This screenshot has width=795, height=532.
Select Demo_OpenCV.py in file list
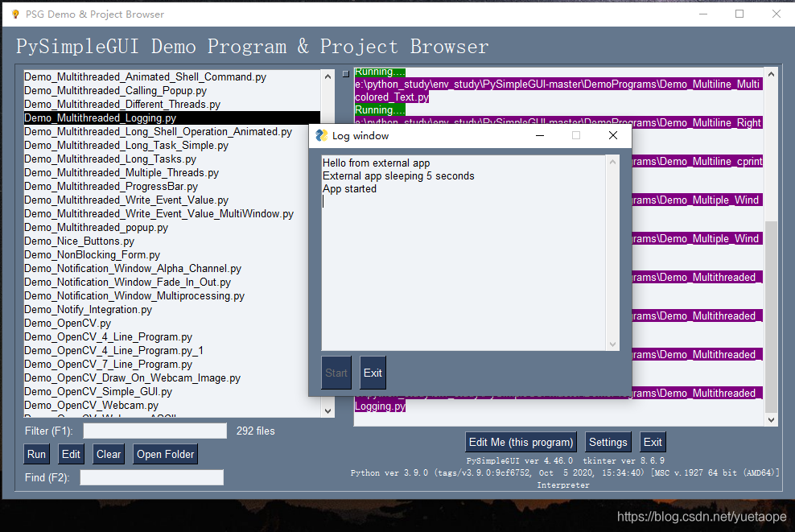click(x=172, y=324)
